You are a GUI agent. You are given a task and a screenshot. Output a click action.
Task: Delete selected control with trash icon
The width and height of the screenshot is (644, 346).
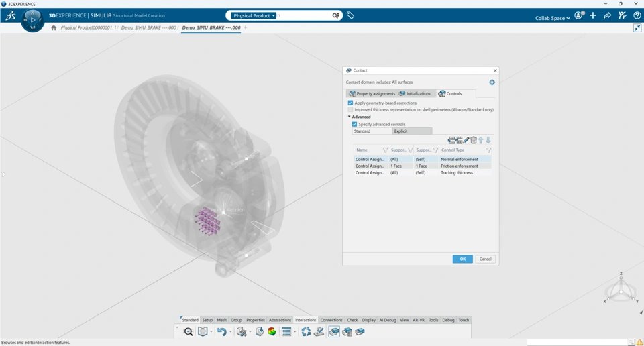pos(474,140)
